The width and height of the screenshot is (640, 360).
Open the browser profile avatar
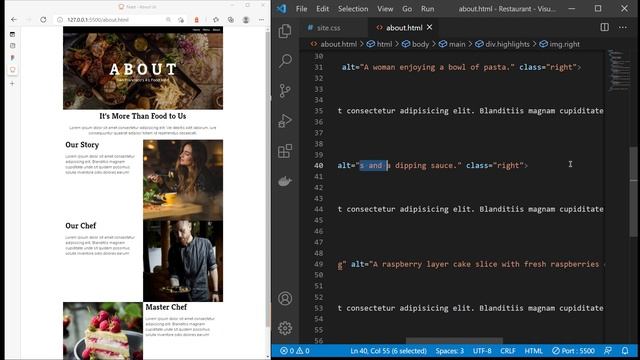coord(246,20)
